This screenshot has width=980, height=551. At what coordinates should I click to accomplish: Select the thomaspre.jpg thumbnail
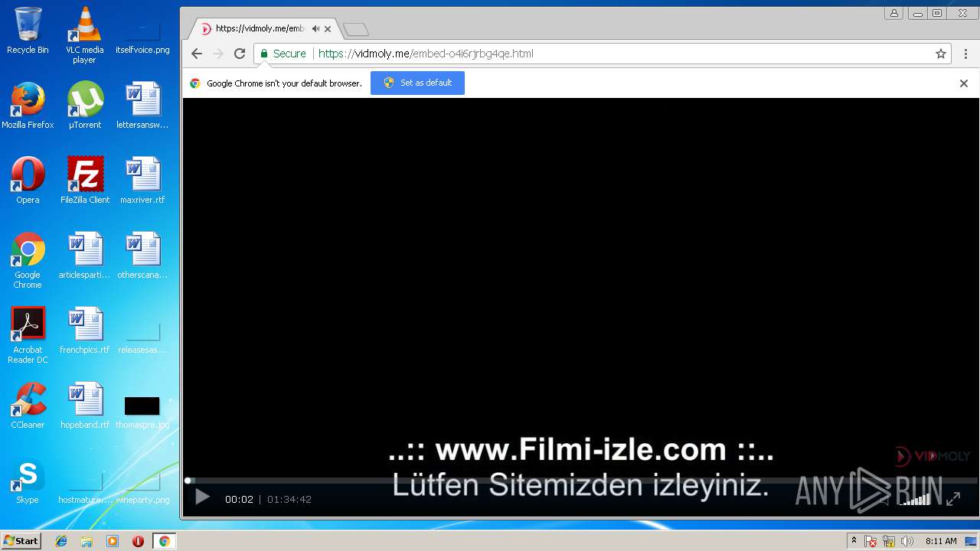coord(142,412)
